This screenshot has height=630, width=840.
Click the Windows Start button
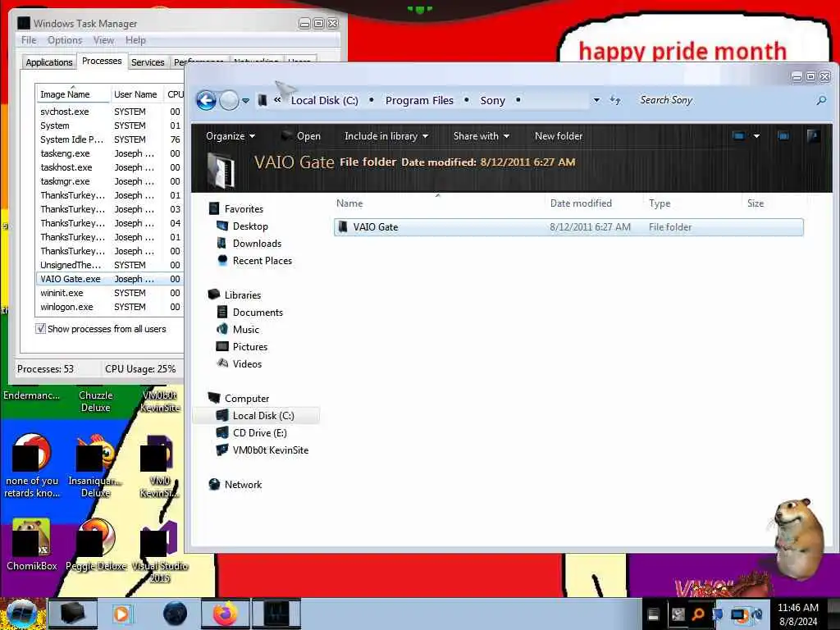tap(21, 614)
